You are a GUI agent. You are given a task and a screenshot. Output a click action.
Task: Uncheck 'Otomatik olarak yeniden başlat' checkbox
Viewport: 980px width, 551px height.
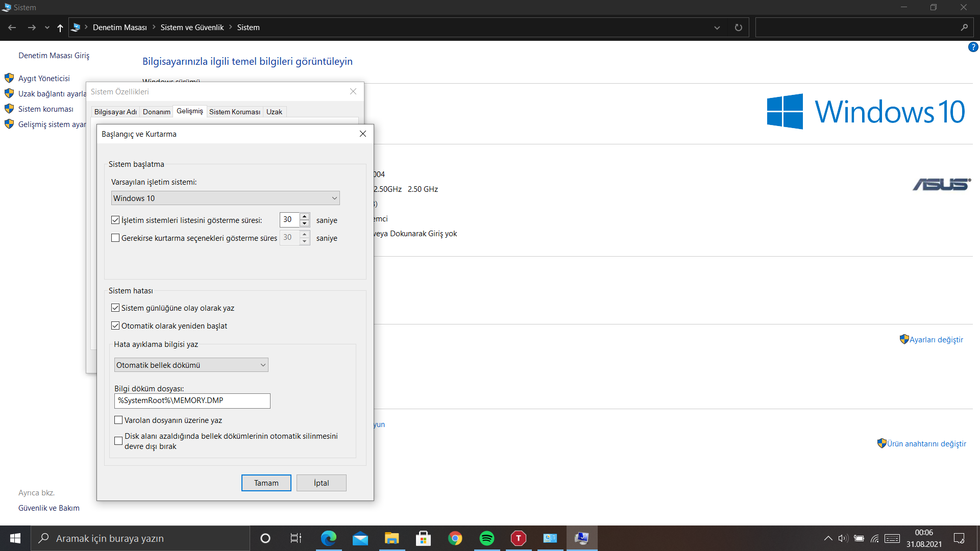tap(115, 325)
